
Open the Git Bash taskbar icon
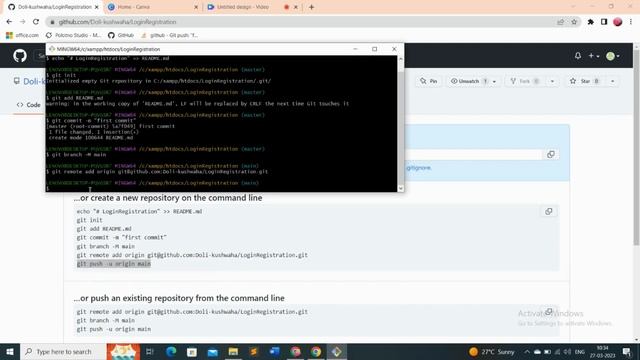(x=336, y=351)
